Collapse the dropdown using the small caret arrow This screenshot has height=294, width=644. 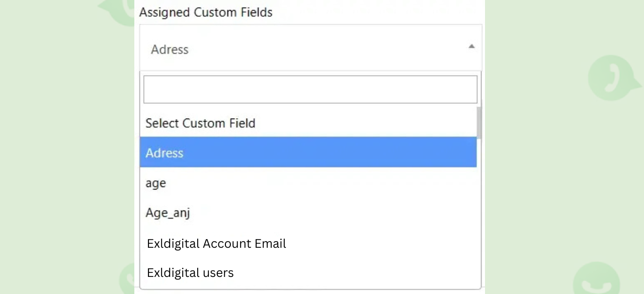pyautogui.click(x=471, y=46)
